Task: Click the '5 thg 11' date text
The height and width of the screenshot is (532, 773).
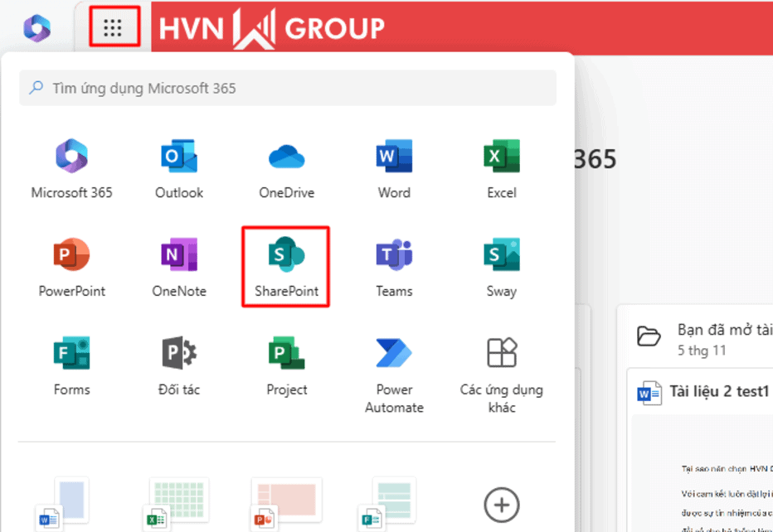Action: (702, 351)
